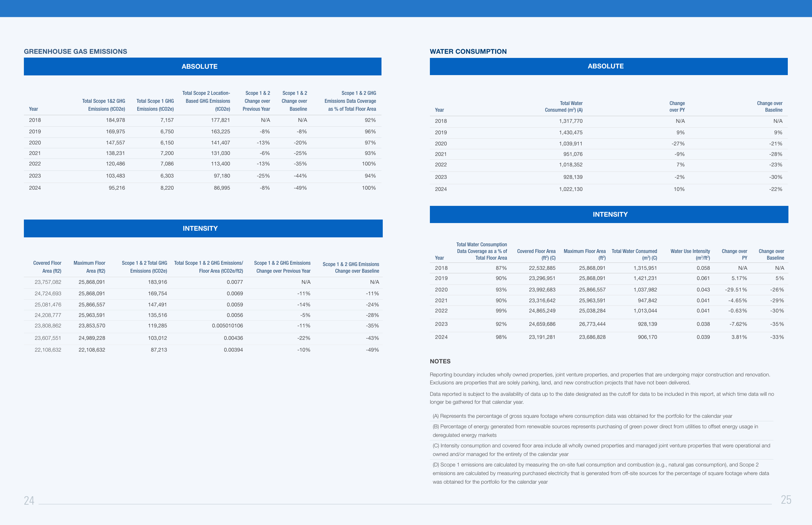Click the 1,430,475 water consumption value
Viewport: 812px width, 525px height.
pyautogui.click(x=571, y=132)
